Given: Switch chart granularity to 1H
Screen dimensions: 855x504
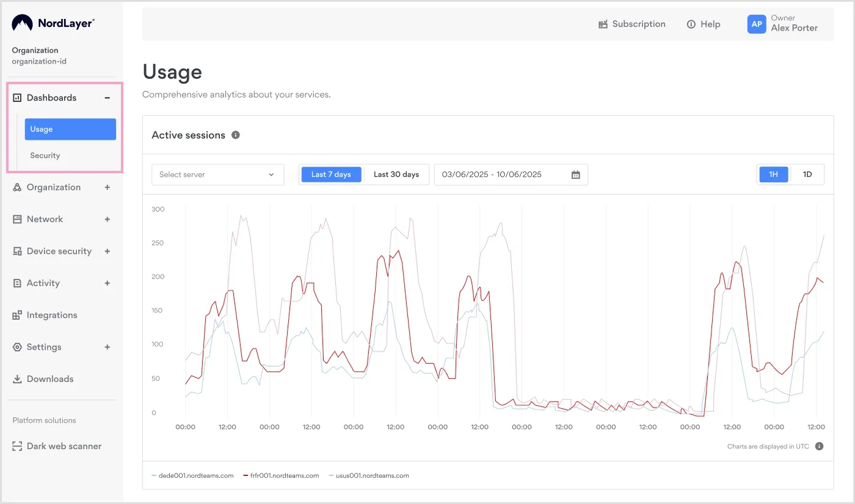Looking at the screenshot, I should point(773,175).
